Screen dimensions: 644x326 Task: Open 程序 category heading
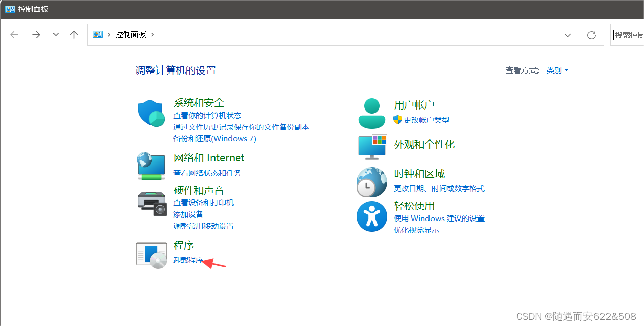pos(184,246)
